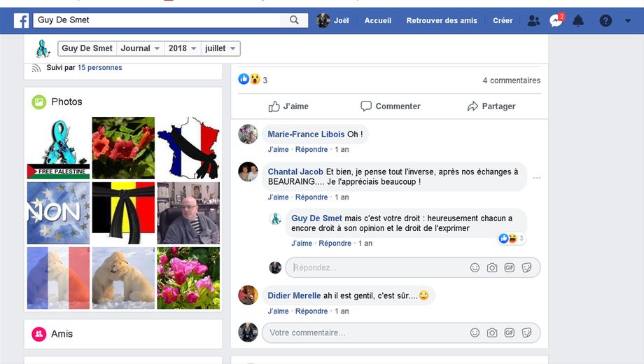
Task: Open Didier Merelle profile picture
Action: (248, 295)
